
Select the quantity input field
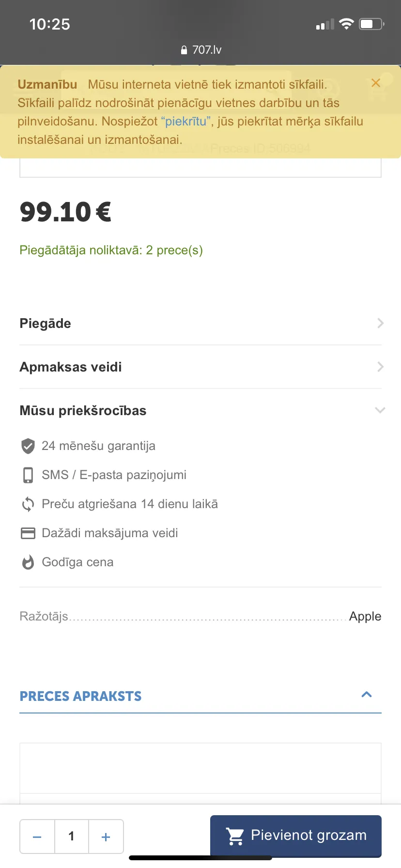[72, 837]
